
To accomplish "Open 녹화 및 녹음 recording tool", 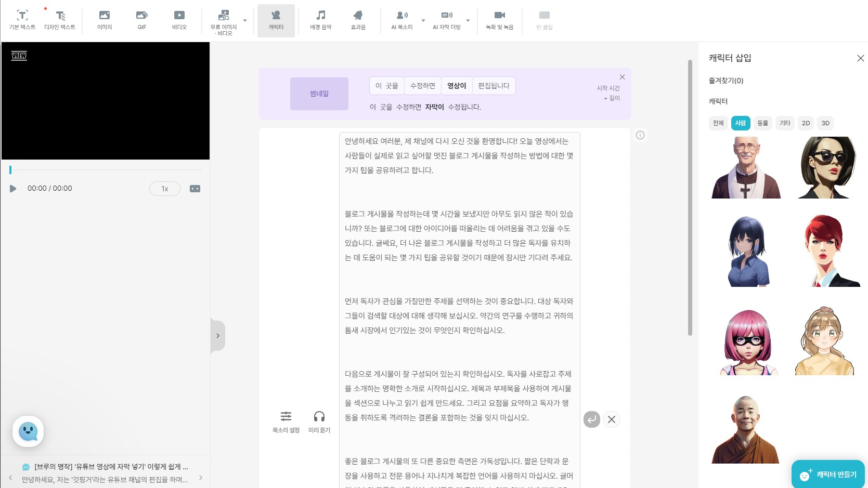I will 500,20.
